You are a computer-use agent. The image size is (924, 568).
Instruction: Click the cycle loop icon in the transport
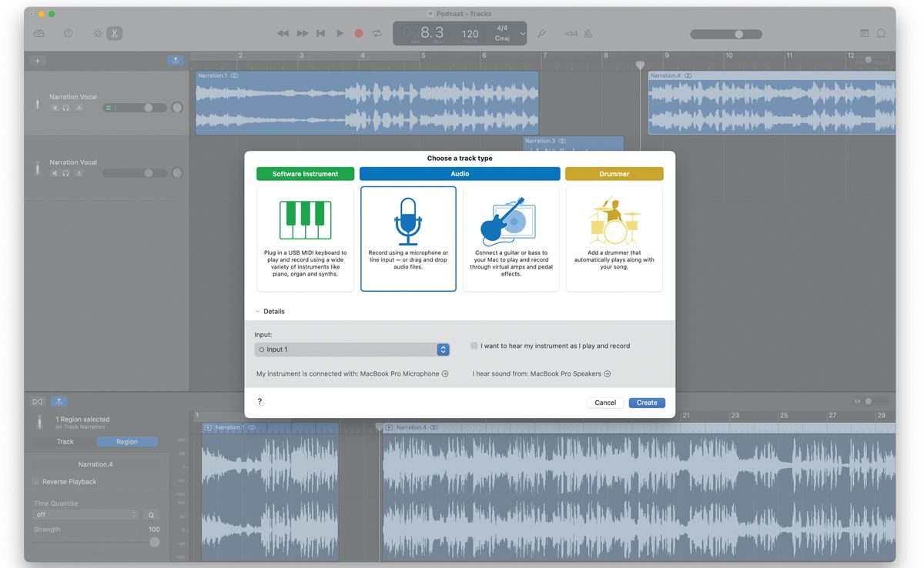[x=377, y=33]
